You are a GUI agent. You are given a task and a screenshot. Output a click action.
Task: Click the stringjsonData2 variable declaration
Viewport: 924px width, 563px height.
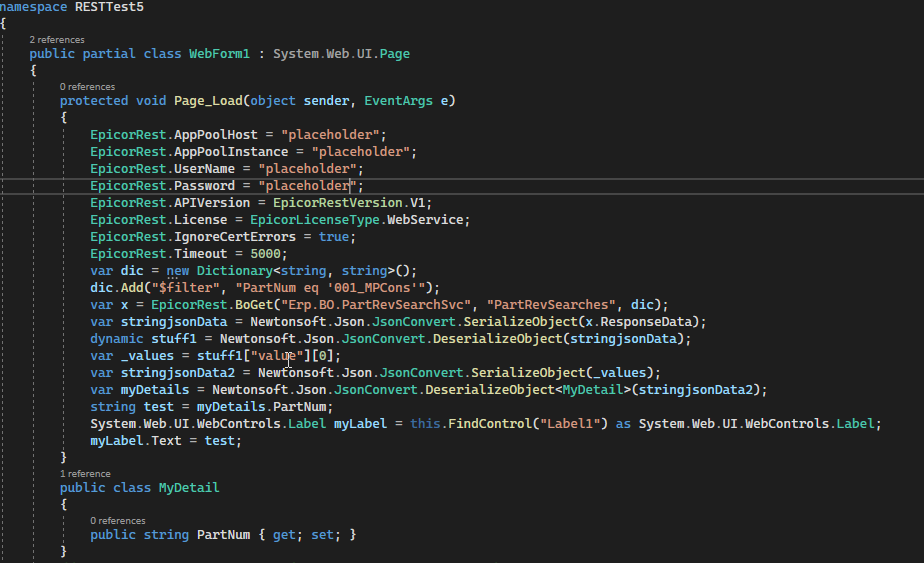177,374
